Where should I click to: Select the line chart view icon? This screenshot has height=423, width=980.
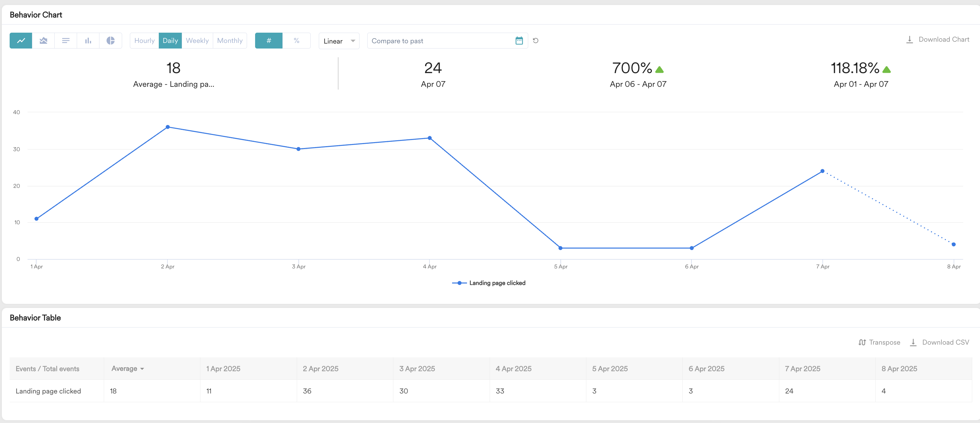pos(21,40)
